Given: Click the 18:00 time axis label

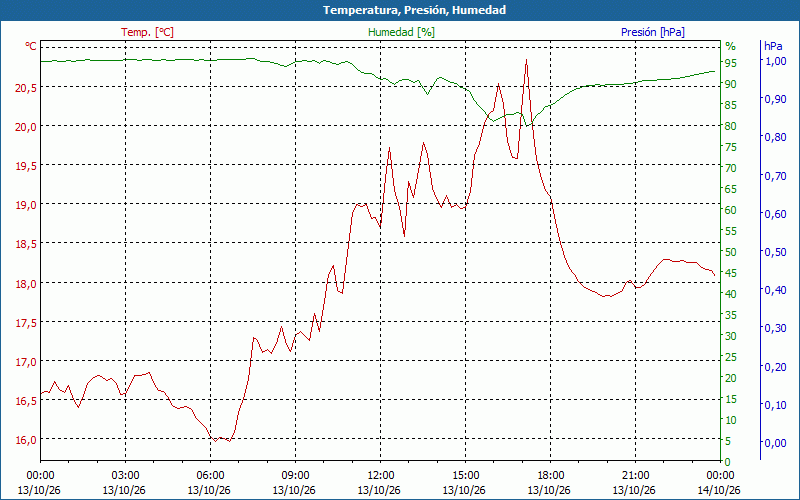Looking at the screenshot, I should pos(550,476).
